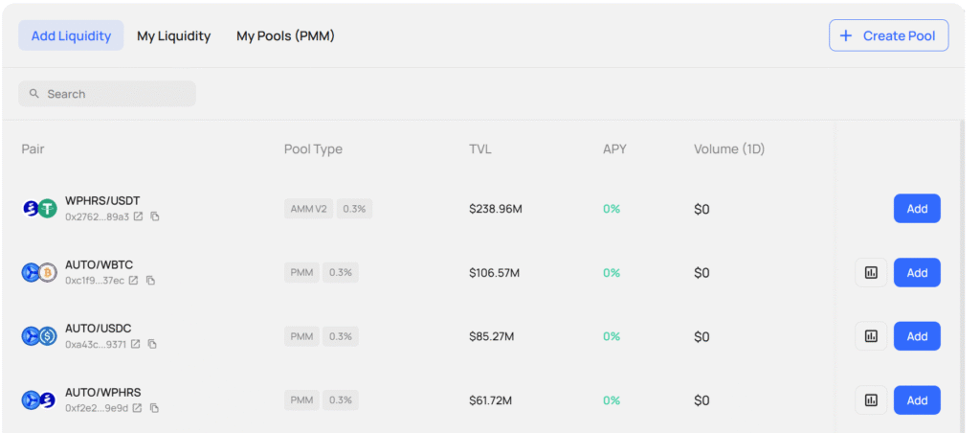
Task: Open My Pools (PMM) tab
Action: [285, 36]
